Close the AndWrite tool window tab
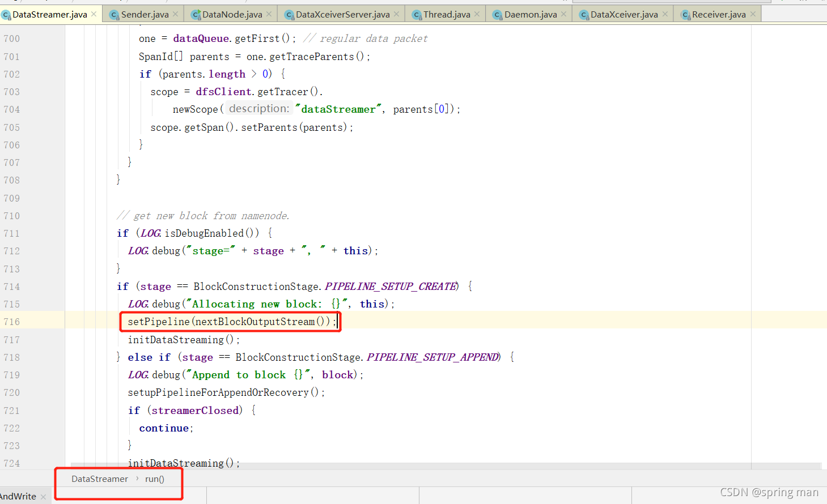 pyautogui.click(x=43, y=497)
